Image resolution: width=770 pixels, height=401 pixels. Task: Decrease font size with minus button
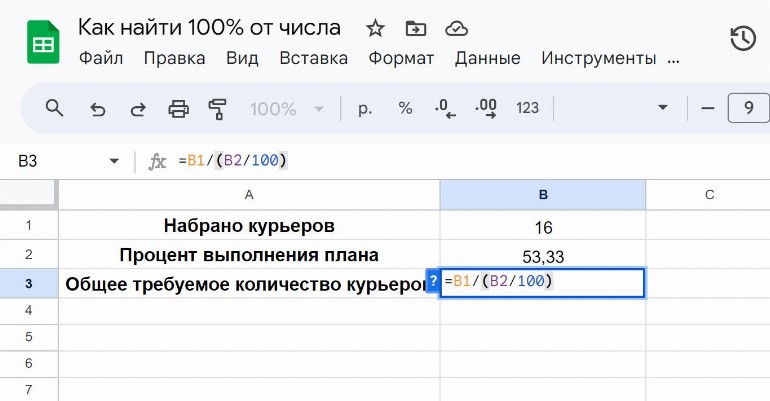[x=708, y=108]
